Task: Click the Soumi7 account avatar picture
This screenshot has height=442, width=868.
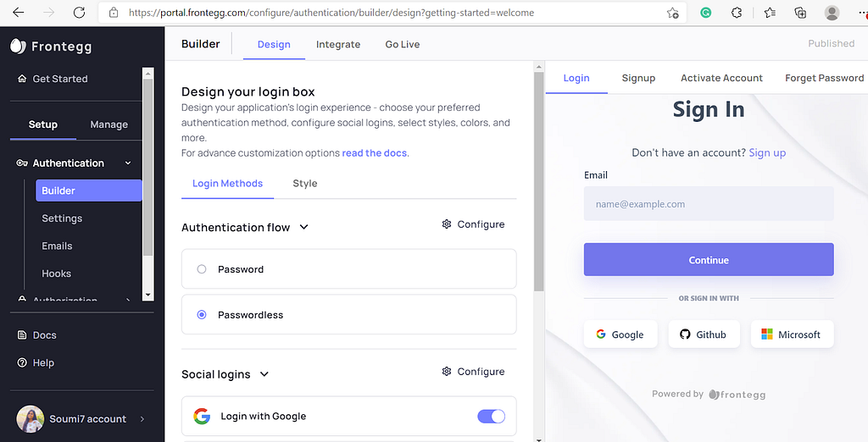Action: point(30,419)
